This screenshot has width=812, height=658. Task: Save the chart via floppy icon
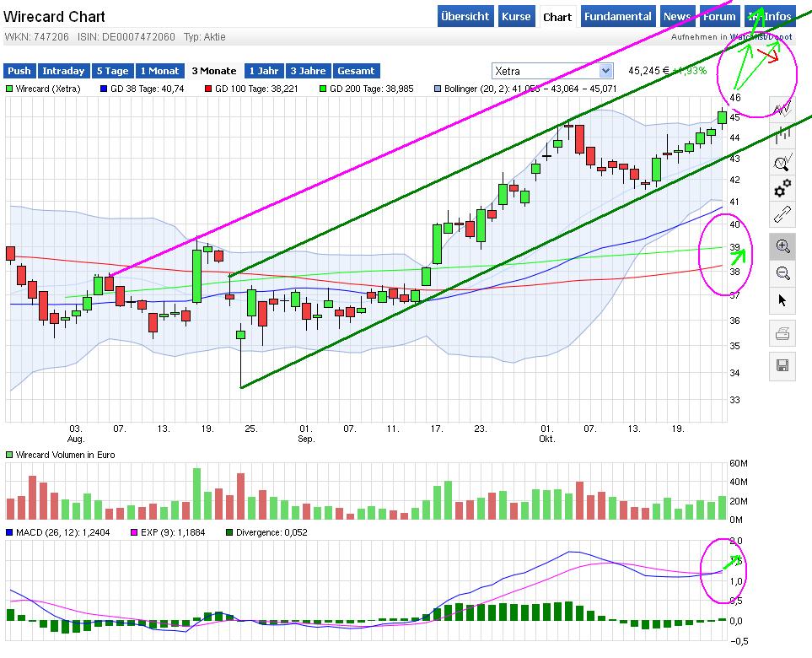[x=782, y=366]
